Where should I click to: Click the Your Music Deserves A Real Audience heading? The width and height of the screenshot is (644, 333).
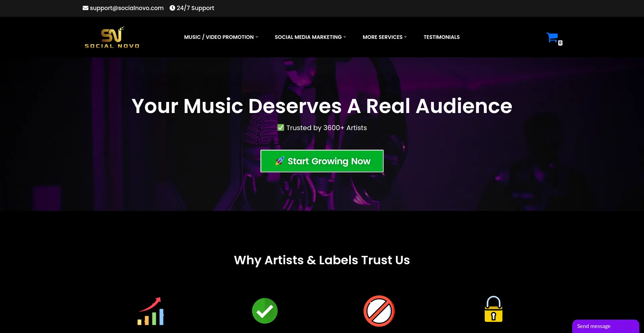[x=322, y=106]
